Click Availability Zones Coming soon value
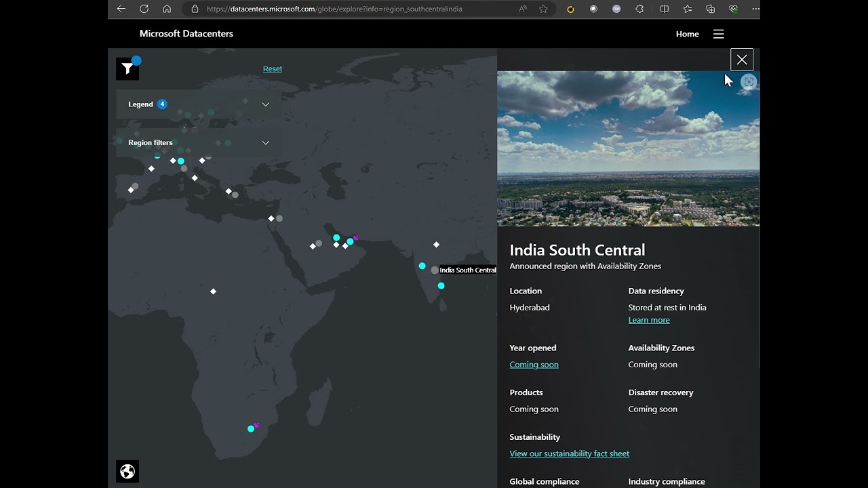The width and height of the screenshot is (868, 488). click(652, 365)
